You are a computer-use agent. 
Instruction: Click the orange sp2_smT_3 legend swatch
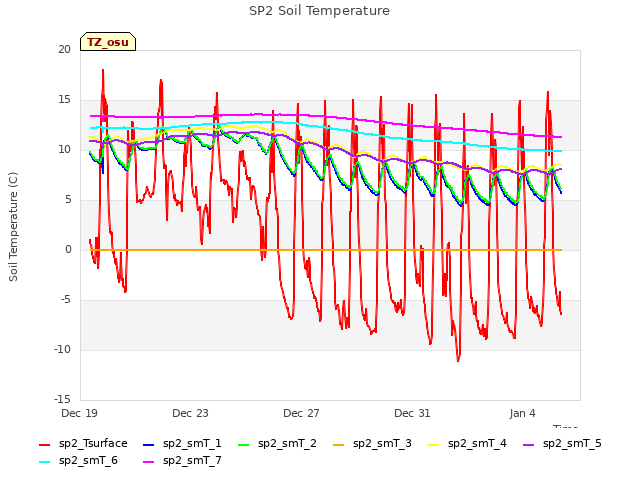click(339, 444)
